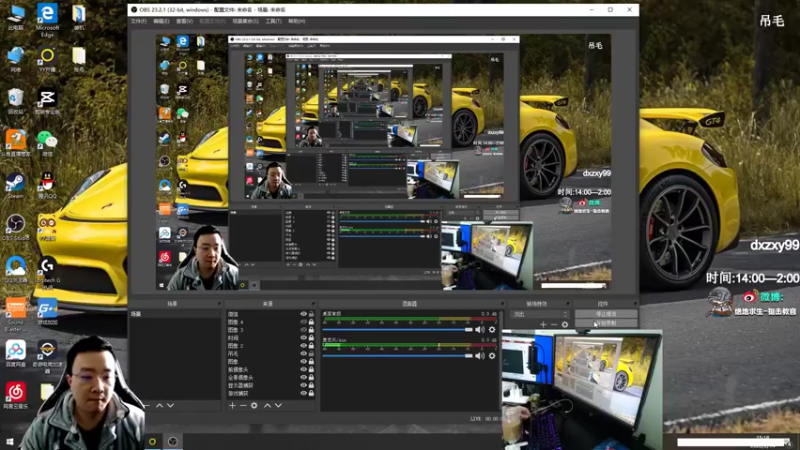The width and height of the screenshot is (800, 450).
Task: Open 网易云音乐 red desktop icon
Action: tap(15, 396)
